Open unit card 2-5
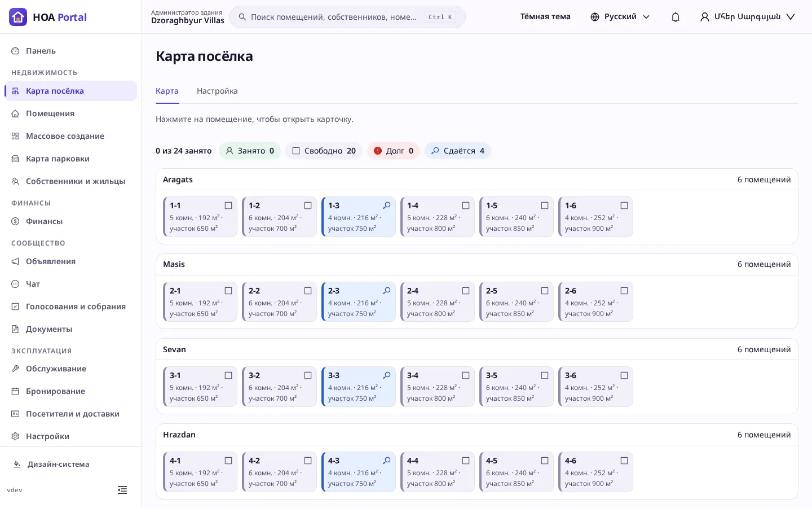Image resolution: width=812 pixels, height=508 pixels. pos(517,302)
